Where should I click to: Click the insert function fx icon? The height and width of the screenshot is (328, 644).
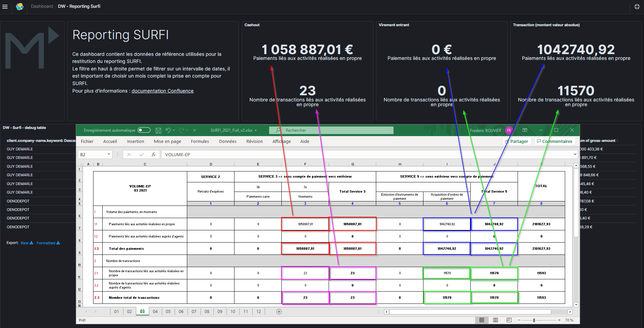coord(154,154)
